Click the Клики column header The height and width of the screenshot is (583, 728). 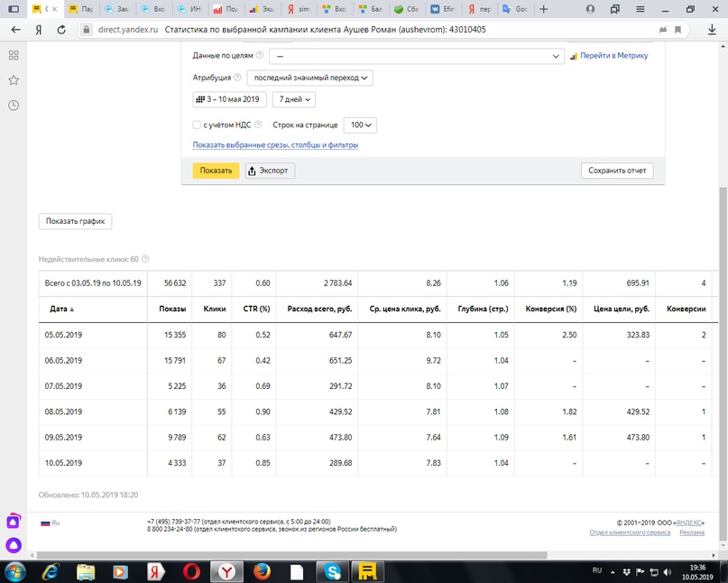pos(215,309)
